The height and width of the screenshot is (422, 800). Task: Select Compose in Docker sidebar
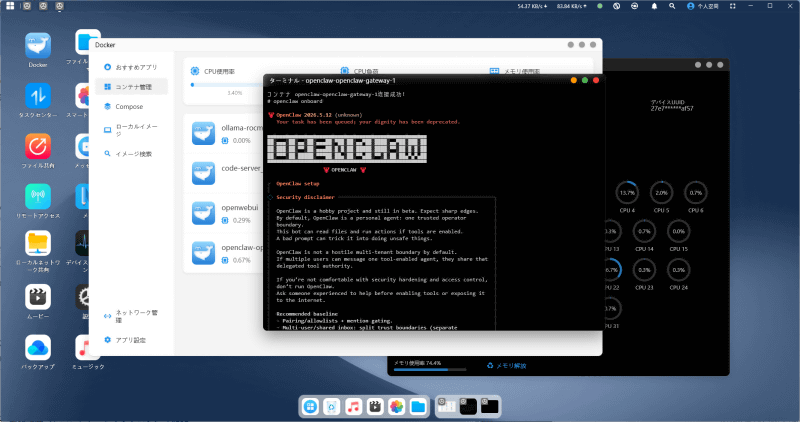coord(131,107)
